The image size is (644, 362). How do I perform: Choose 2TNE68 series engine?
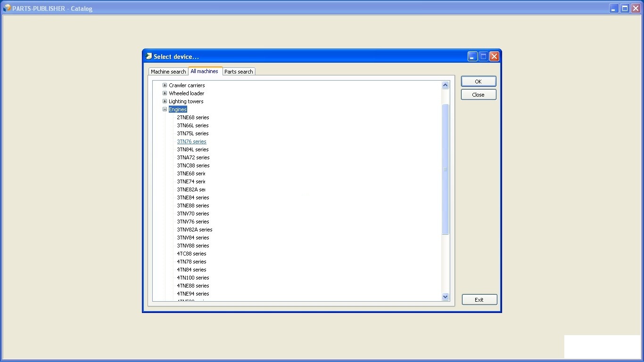(x=193, y=117)
